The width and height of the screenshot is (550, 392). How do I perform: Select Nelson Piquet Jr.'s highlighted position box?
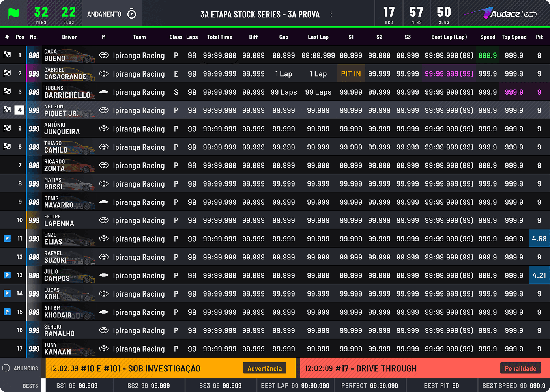19,110
